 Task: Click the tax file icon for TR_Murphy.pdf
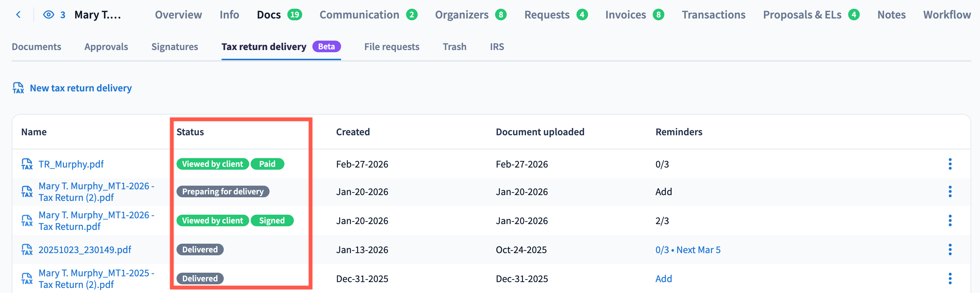tap(27, 164)
